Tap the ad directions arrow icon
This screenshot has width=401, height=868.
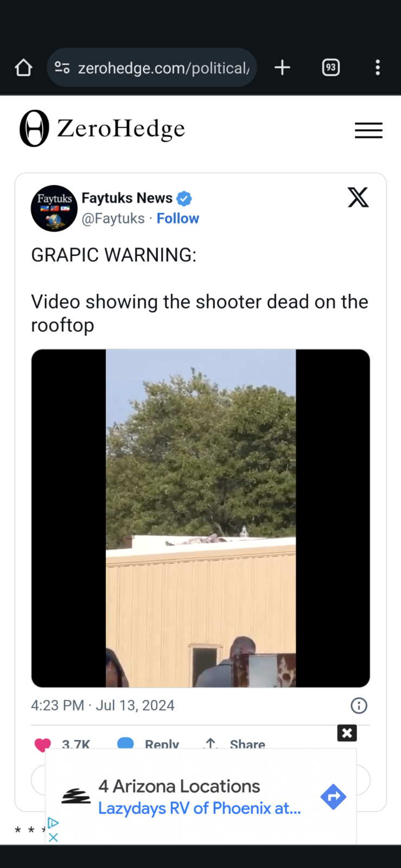pos(333,797)
